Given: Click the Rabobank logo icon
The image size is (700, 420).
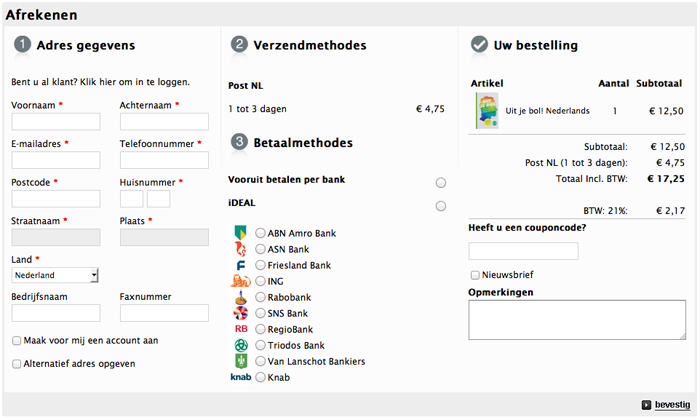Looking at the screenshot, I should coord(240,297).
